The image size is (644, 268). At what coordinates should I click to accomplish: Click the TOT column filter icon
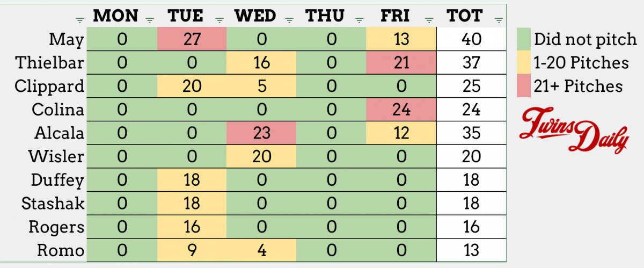pyautogui.click(x=499, y=21)
